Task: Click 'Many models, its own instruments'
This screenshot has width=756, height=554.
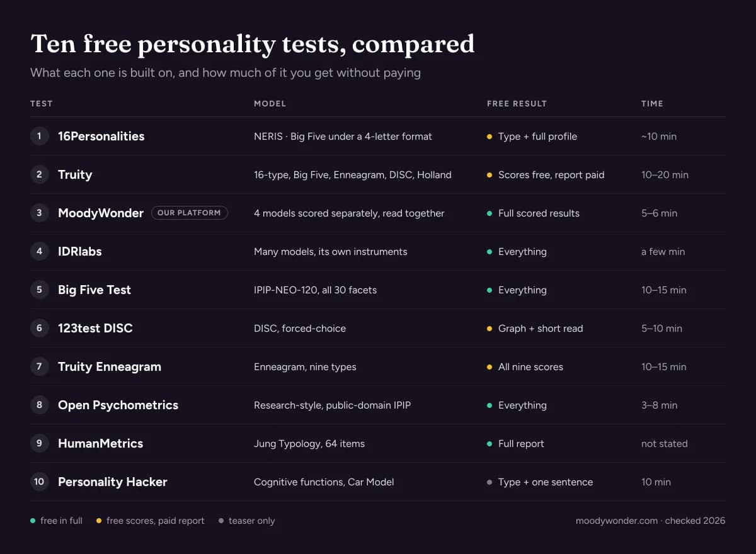Action: point(331,251)
